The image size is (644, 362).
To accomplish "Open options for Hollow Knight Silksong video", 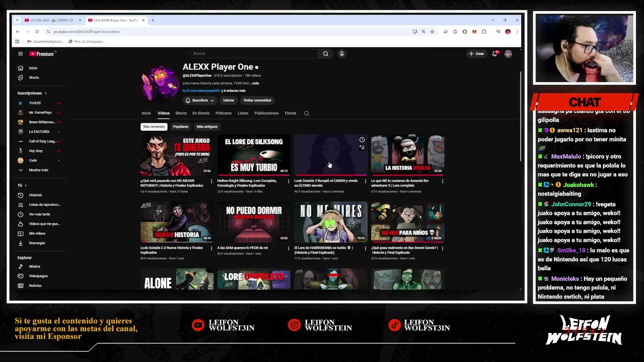I will coord(288,181).
